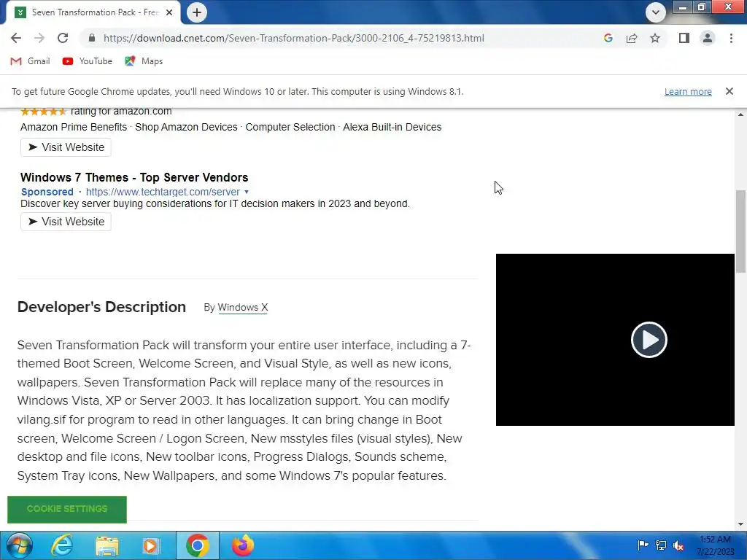Viewport: 747px width, 560px height.
Task: Open a new browser tab
Action: [x=197, y=12]
